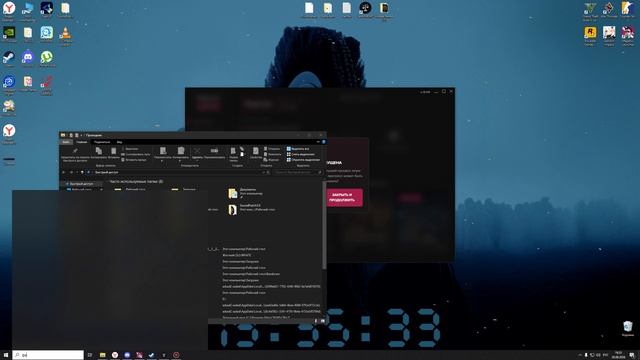Click Изменить in the ribbon Open group
640x360 pixels.
click(272, 154)
